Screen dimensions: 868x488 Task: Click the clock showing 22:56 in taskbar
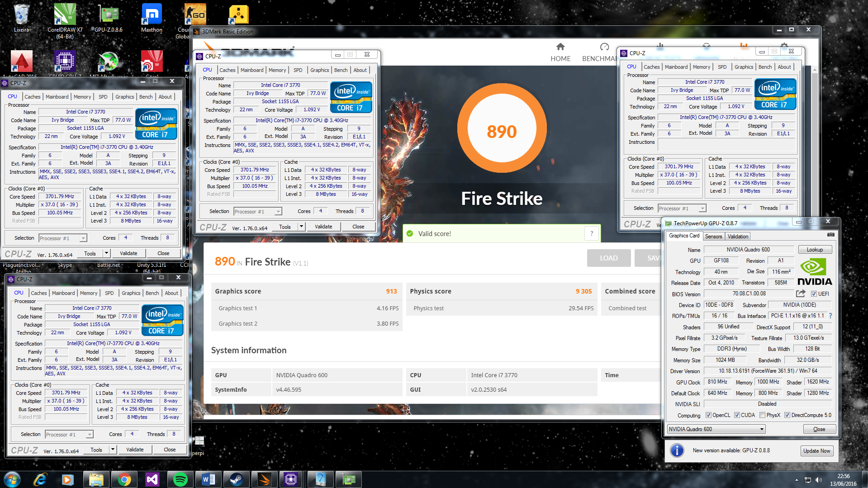pos(843,480)
